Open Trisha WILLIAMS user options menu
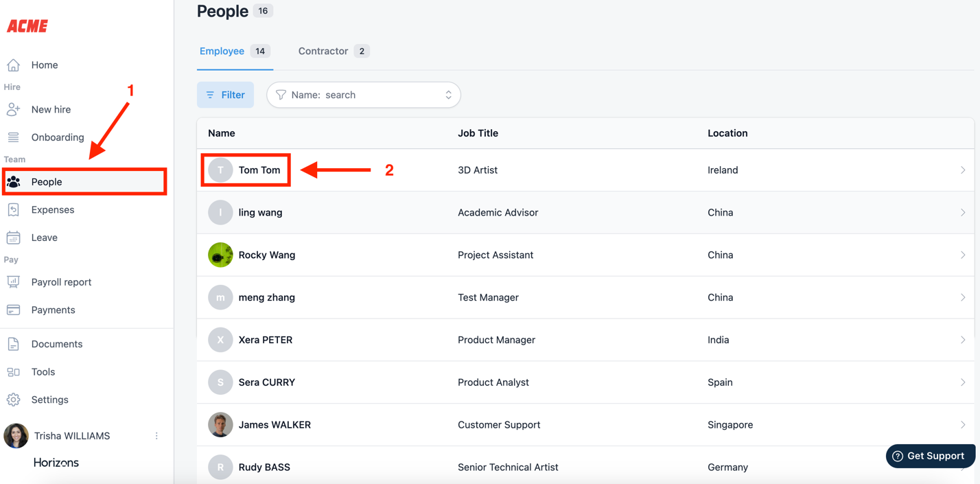 [x=156, y=436]
